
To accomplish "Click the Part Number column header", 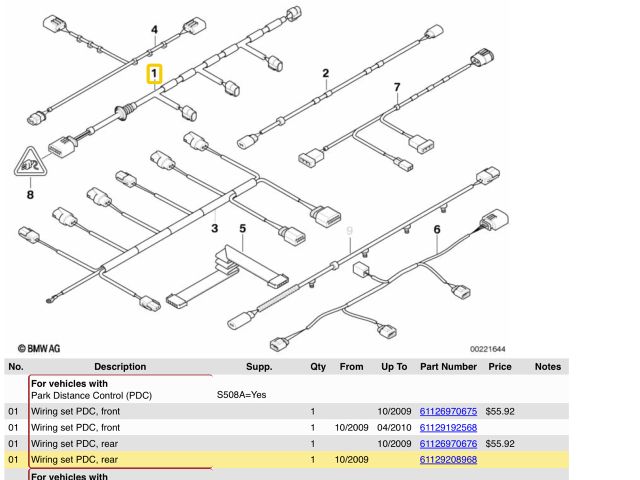I will click(448, 367).
